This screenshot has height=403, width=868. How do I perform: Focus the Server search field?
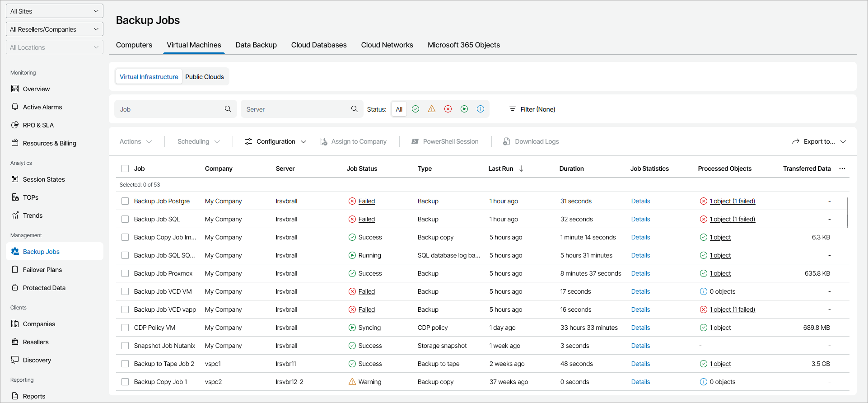[296, 109]
